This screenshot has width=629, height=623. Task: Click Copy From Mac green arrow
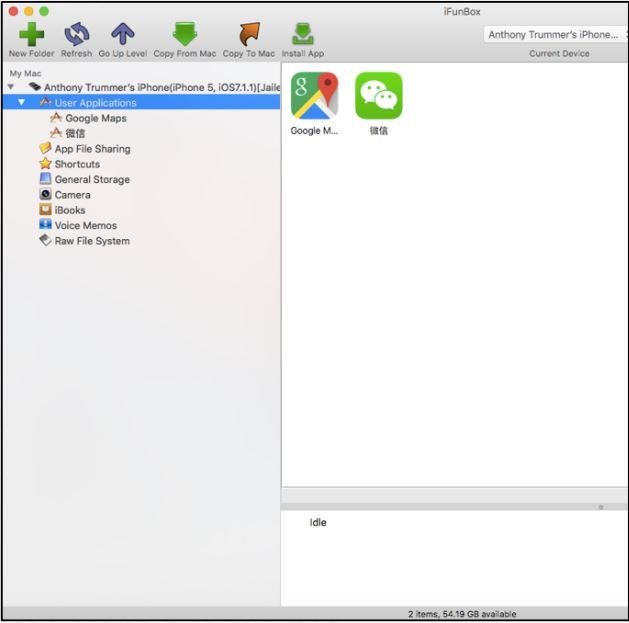(185, 34)
